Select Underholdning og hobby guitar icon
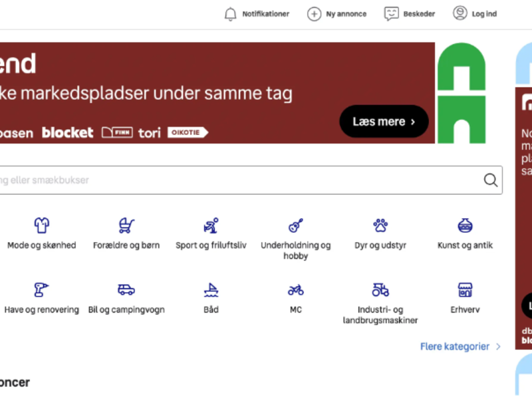 [x=295, y=225]
